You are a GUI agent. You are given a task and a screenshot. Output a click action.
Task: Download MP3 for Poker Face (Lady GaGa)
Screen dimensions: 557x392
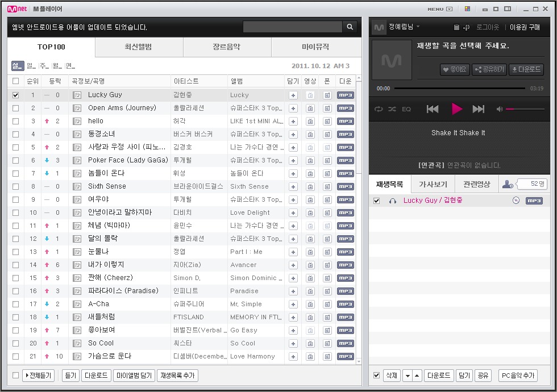[x=346, y=160]
